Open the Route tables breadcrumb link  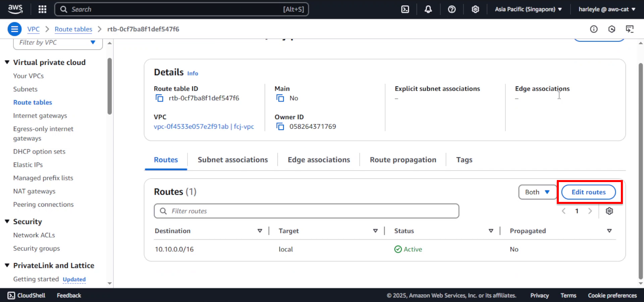point(73,29)
